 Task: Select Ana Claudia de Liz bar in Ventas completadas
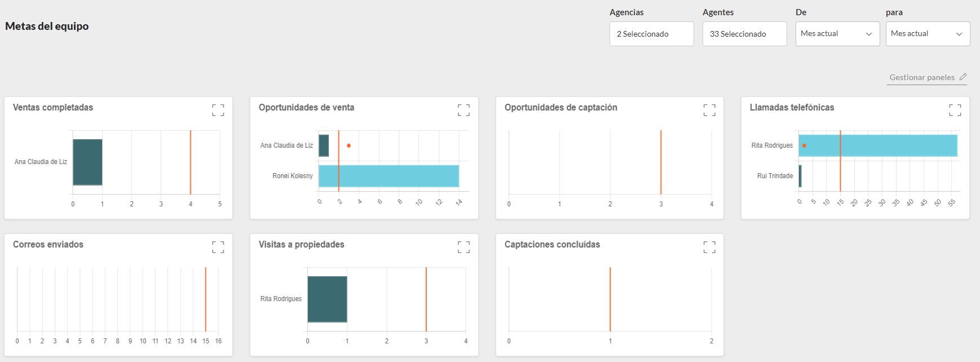(87, 162)
